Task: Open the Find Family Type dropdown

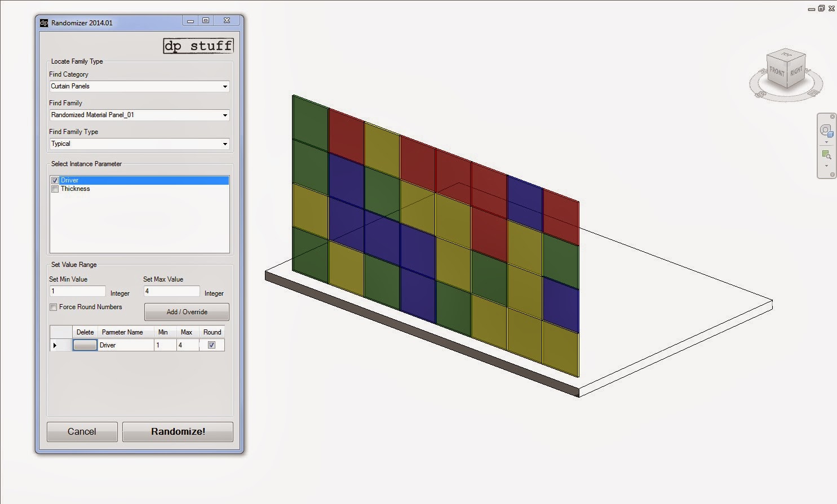Action: [224, 144]
